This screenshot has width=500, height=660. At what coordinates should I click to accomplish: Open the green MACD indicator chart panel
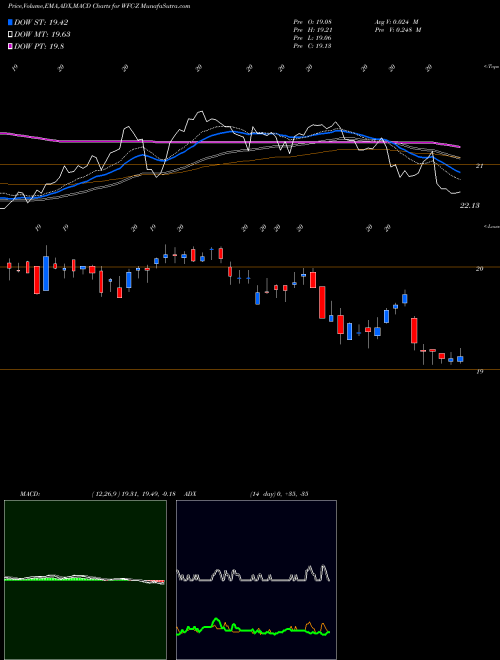click(x=85, y=580)
